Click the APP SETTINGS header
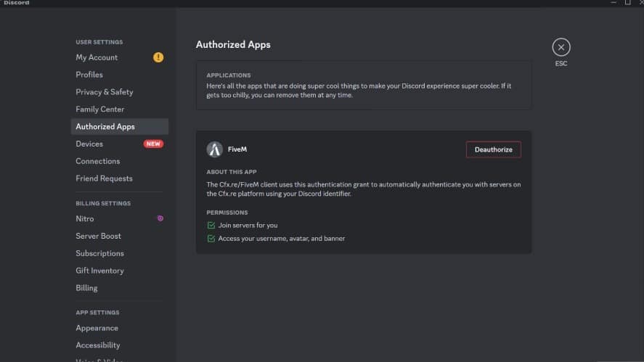Screen dimensions: 644x362 click(97, 313)
